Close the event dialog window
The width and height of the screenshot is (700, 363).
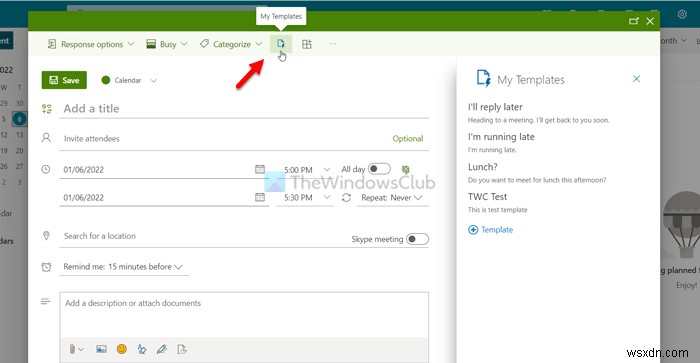(x=650, y=21)
